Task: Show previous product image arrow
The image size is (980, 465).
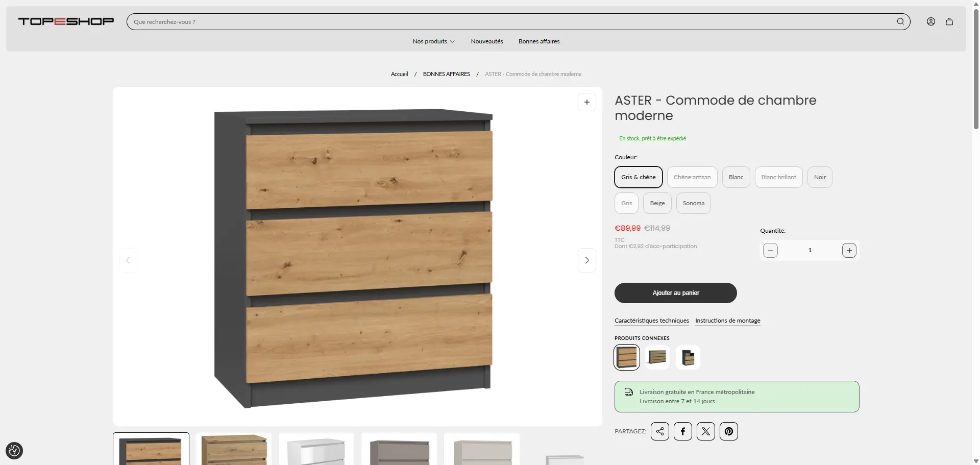Action: pyautogui.click(x=128, y=260)
